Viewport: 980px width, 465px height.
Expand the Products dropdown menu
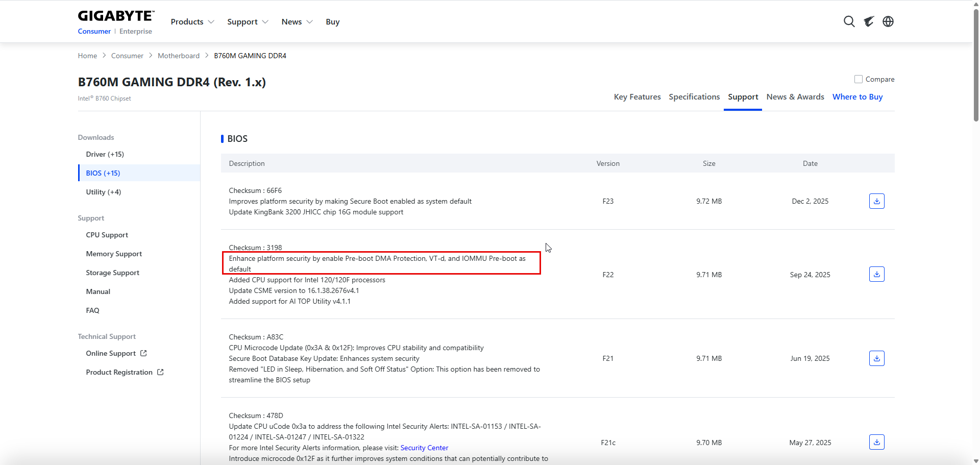click(192, 22)
